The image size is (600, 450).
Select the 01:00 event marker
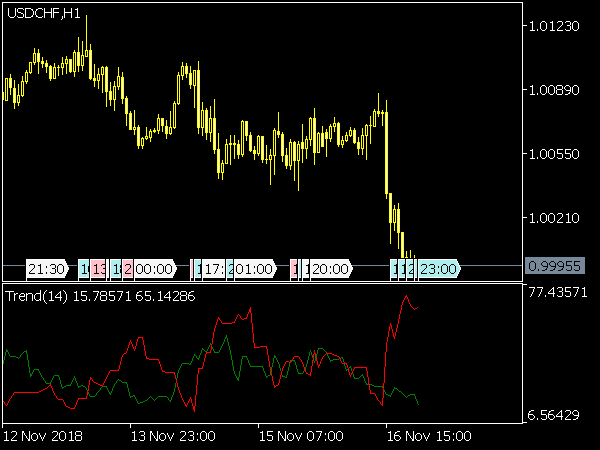[255, 269]
